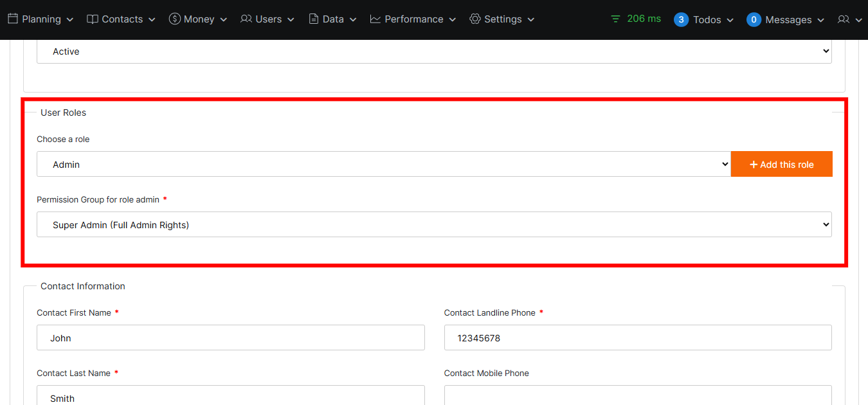Click the Users people icon

coord(246,19)
